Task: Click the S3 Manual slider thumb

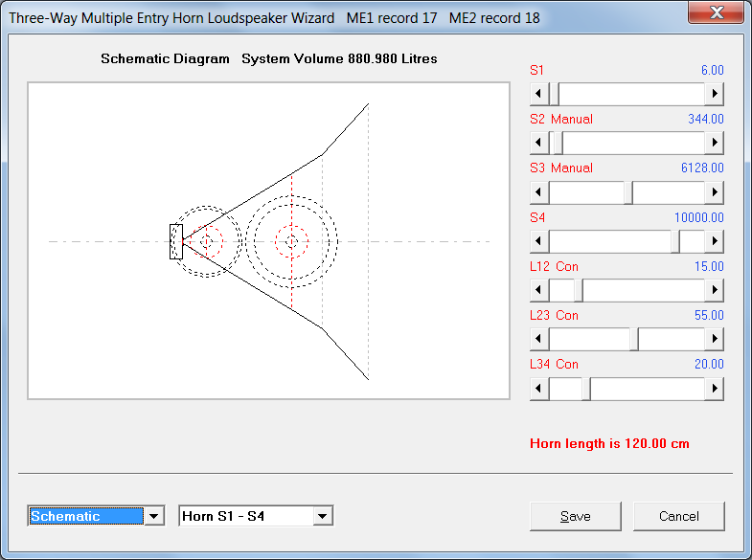Action: tap(628, 192)
